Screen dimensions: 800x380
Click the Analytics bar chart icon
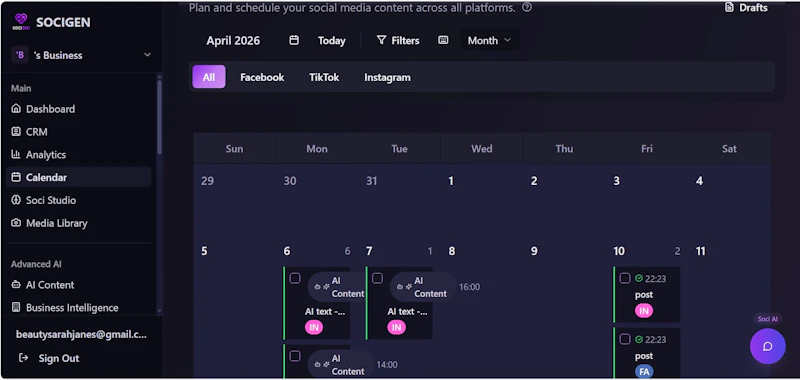16,154
